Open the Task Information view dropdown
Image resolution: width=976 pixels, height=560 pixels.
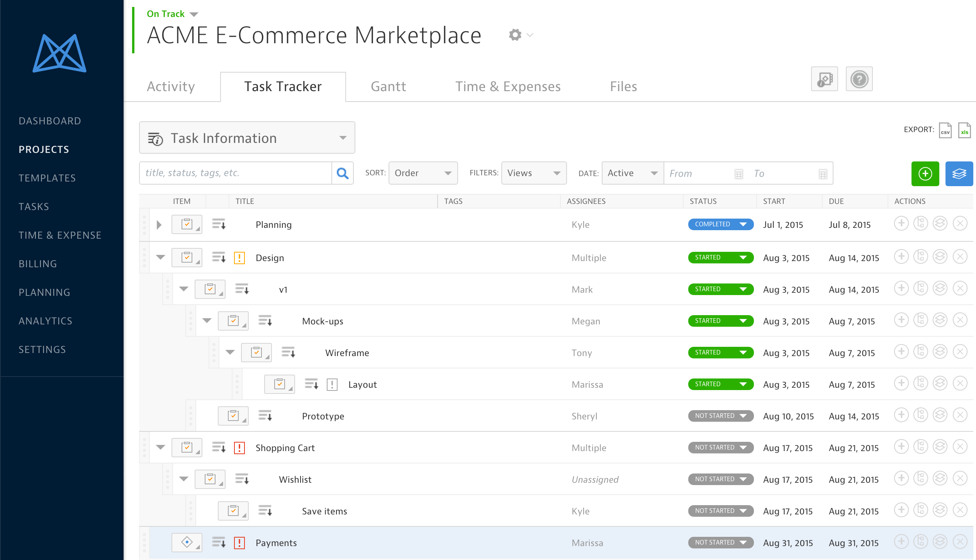(247, 137)
